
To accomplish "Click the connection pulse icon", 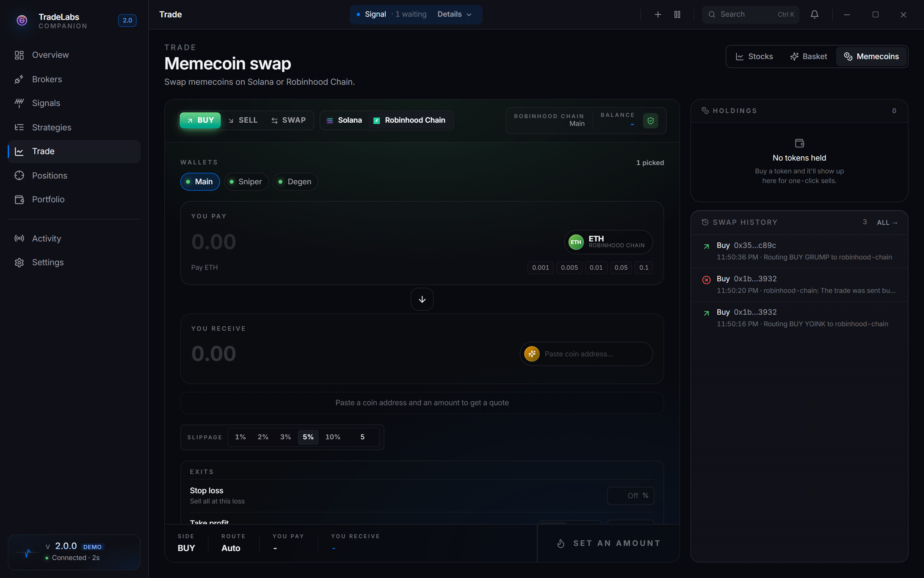I will [x=28, y=553].
